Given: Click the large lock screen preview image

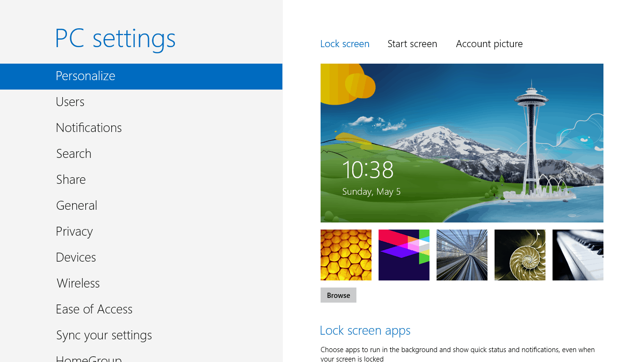Looking at the screenshot, I should (x=462, y=143).
